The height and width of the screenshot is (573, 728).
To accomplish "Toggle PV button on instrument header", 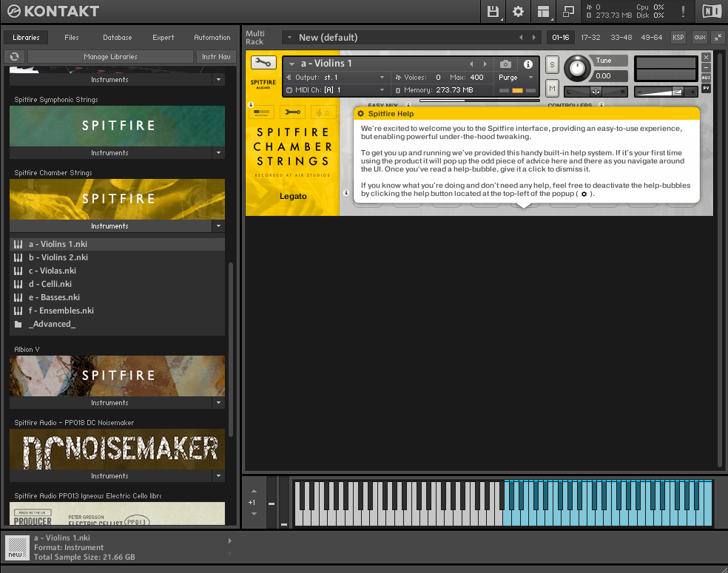I will point(706,88).
